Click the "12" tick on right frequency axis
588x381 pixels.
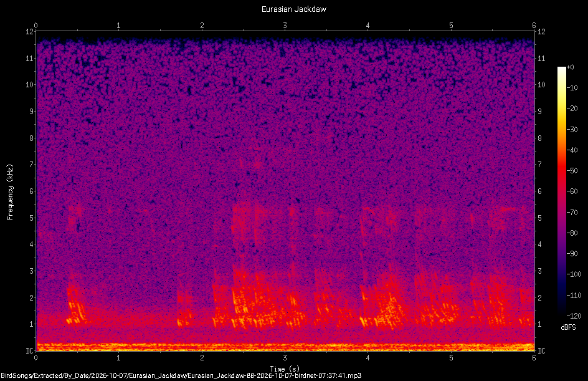point(541,32)
